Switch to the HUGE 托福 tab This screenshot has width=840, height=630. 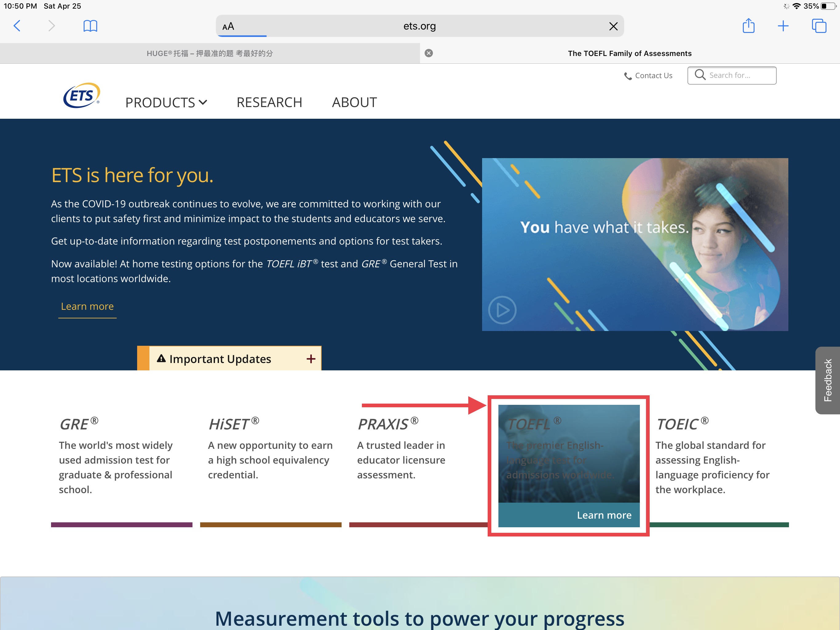tap(210, 53)
